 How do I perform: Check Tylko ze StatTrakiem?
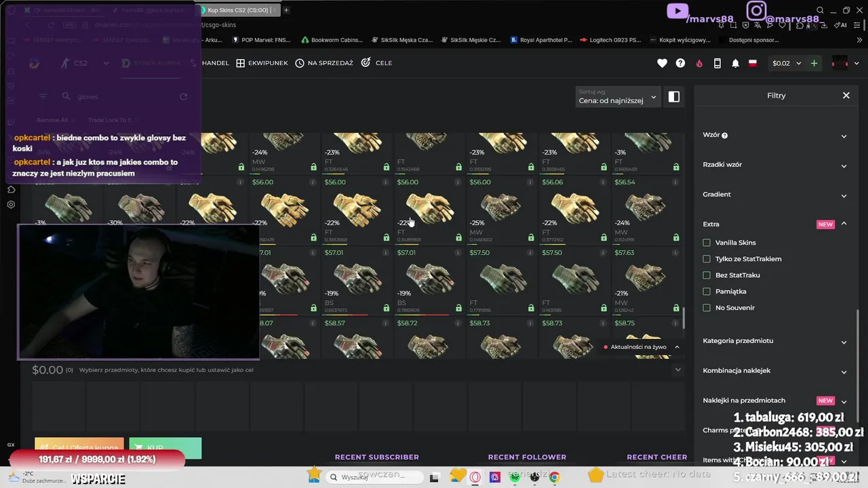[707, 259]
